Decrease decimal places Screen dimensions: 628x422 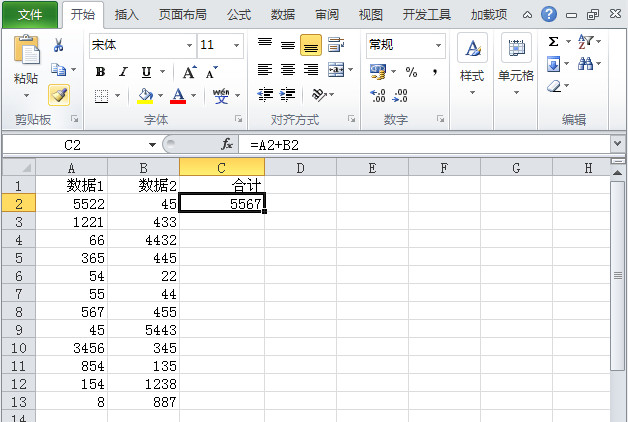[x=401, y=96]
